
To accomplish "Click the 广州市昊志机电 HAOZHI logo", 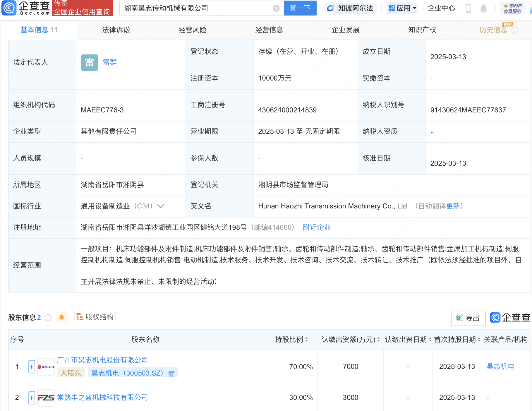I will pyautogui.click(x=46, y=367).
